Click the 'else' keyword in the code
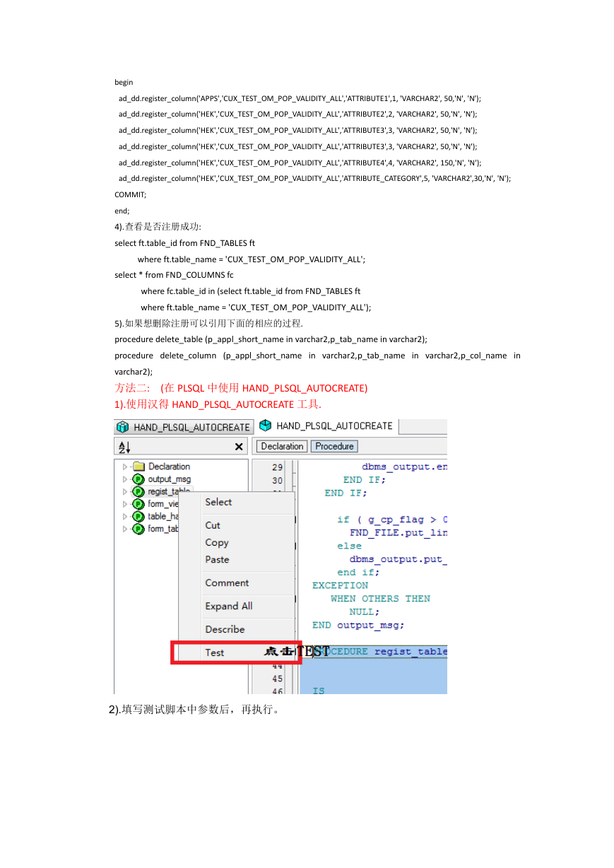The height and width of the screenshot is (868, 614). (x=349, y=546)
